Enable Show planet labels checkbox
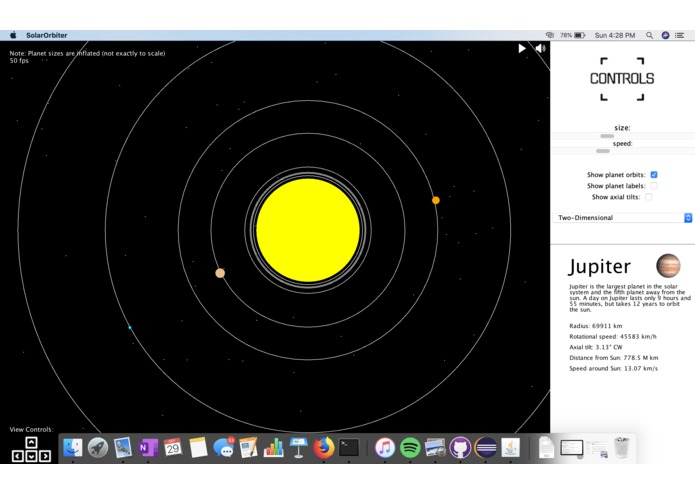 click(x=654, y=186)
